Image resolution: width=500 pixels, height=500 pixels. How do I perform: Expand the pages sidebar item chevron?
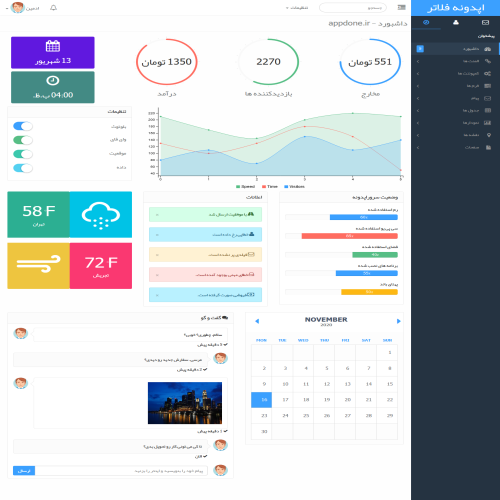pyautogui.click(x=418, y=147)
